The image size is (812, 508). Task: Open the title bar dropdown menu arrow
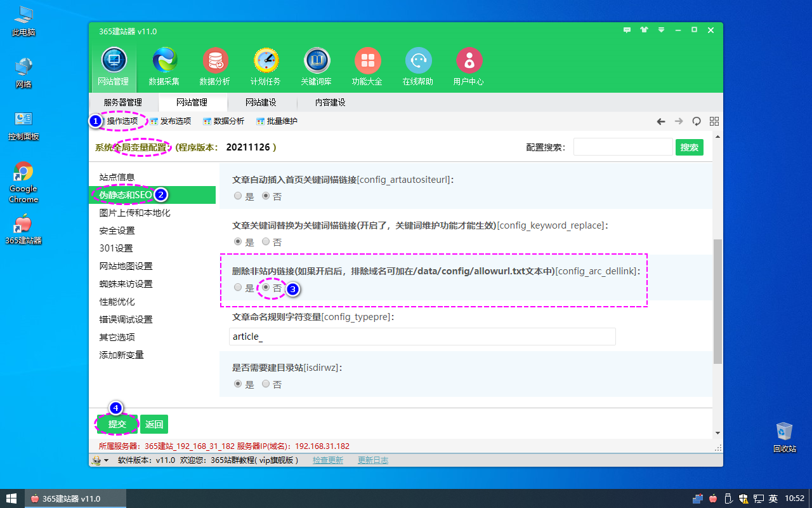[661, 30]
